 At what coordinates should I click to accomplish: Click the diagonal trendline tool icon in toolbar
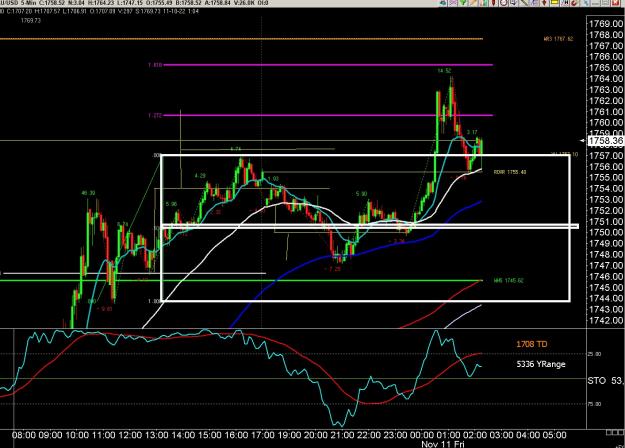pyautogui.click(x=525, y=2)
